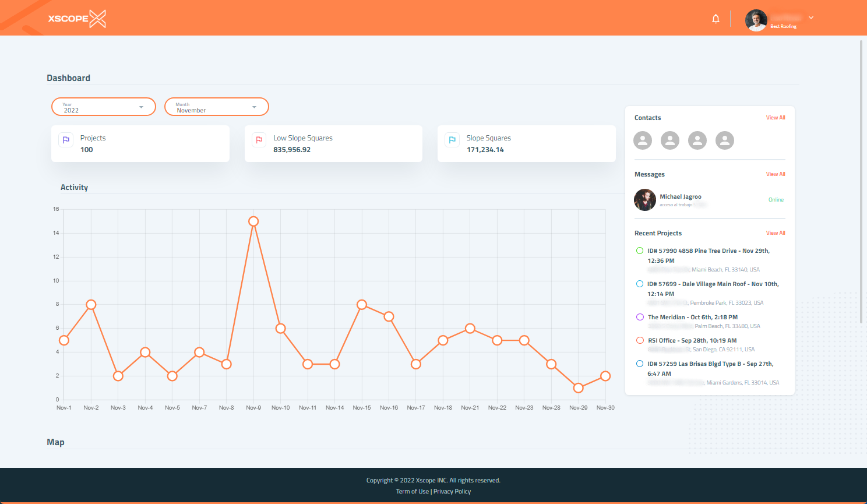Open Dale Village Main Roof project entry

coord(713,284)
